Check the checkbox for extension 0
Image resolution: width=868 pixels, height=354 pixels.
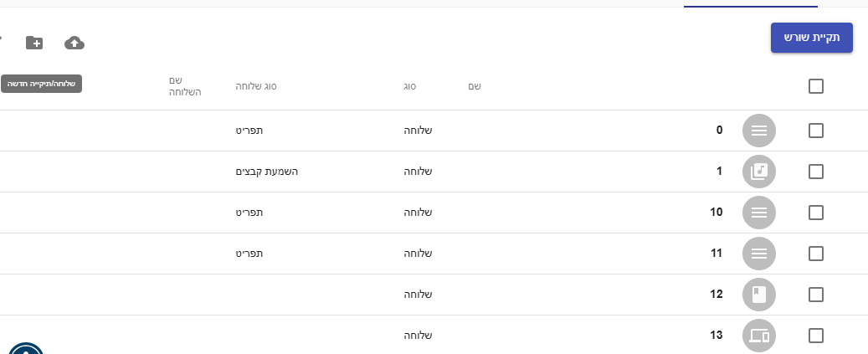coord(816,131)
